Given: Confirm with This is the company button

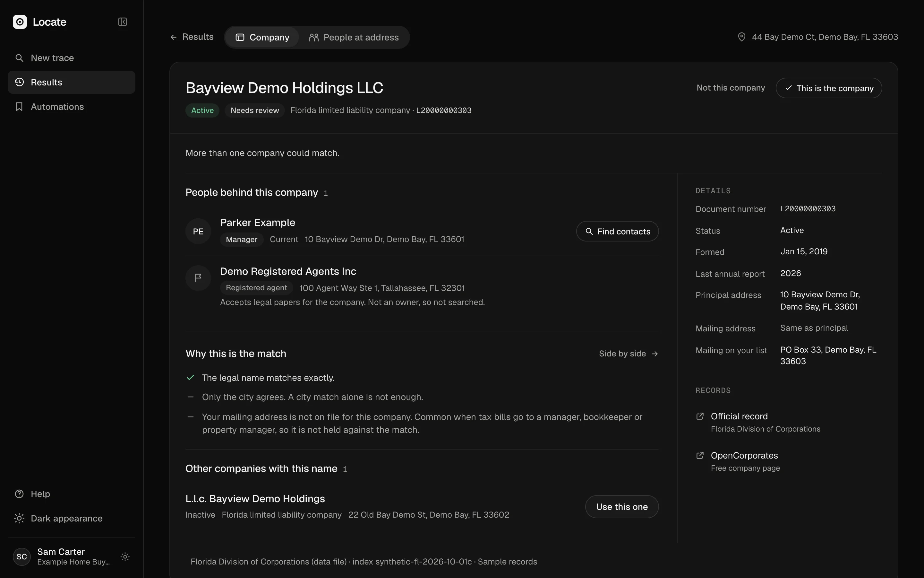Looking at the screenshot, I should point(828,88).
